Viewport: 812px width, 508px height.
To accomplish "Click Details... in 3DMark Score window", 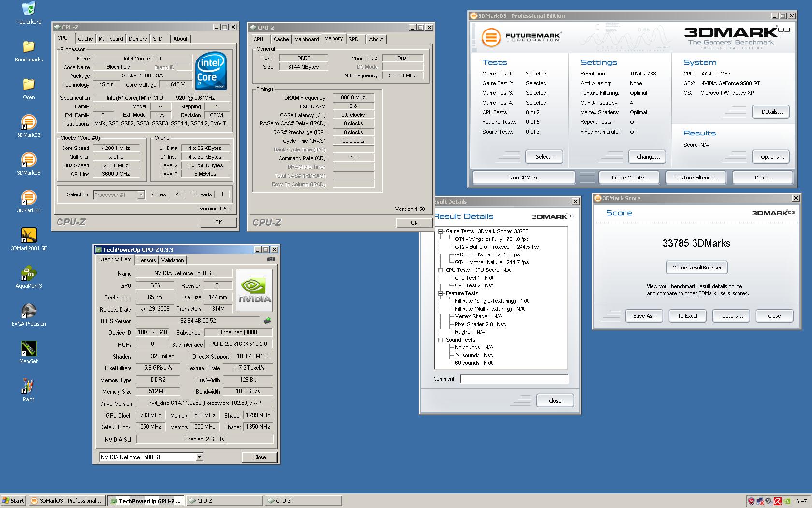I will coord(732,316).
